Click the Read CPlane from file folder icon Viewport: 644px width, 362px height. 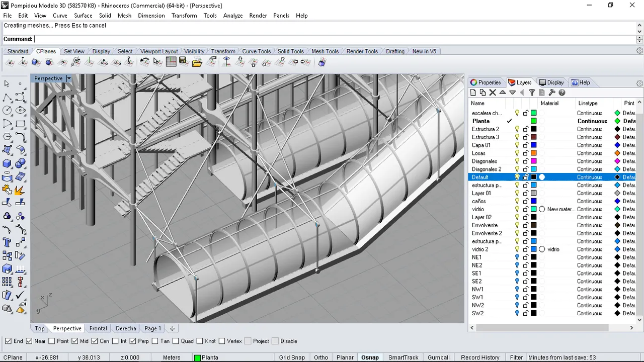197,62
